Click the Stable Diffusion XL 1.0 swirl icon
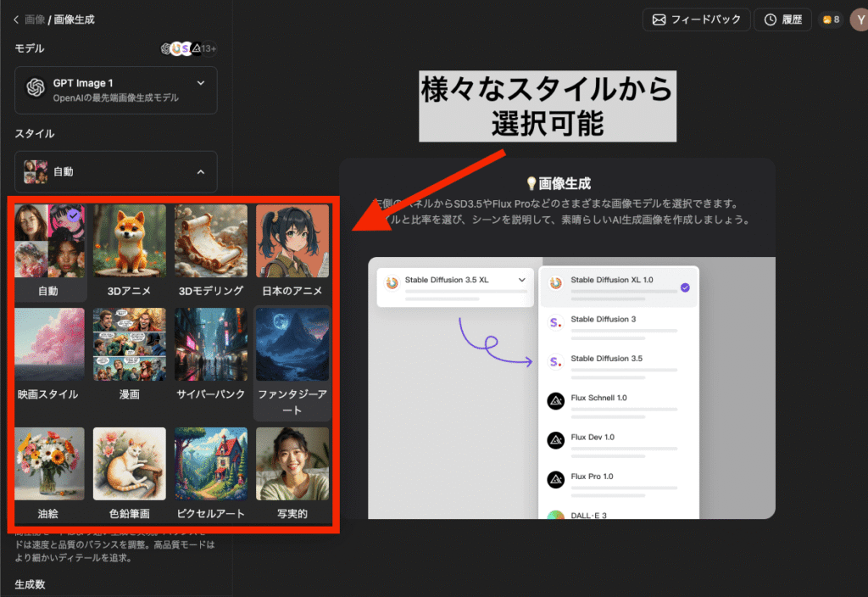The width and height of the screenshot is (868, 597). click(555, 283)
